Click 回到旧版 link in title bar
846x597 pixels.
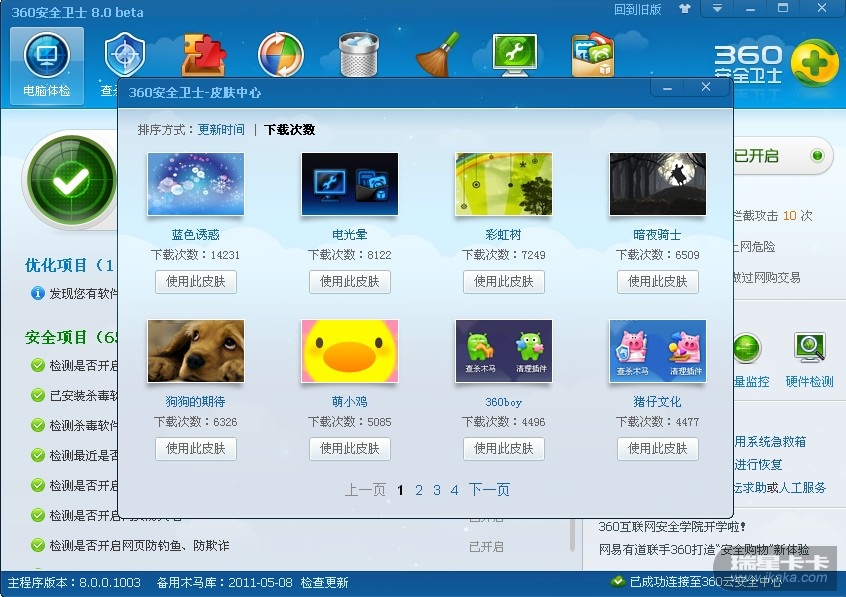[x=637, y=9]
